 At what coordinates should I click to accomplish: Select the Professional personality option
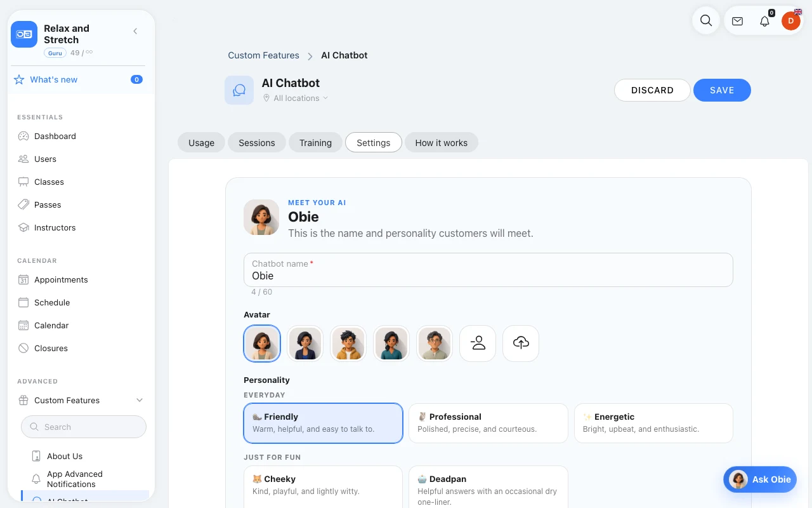pyautogui.click(x=488, y=423)
